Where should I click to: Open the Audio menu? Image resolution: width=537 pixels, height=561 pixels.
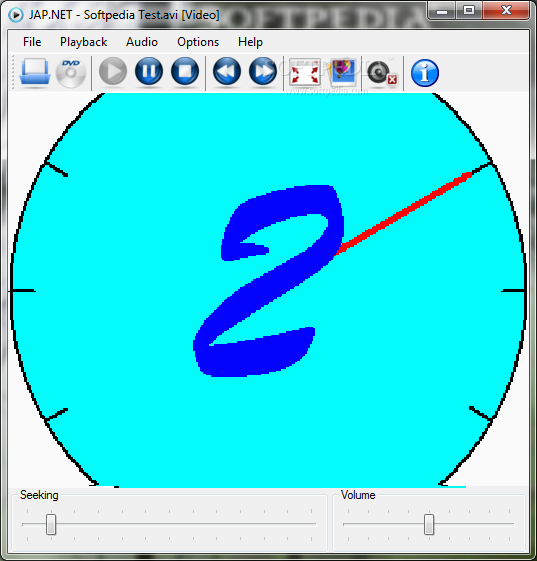(142, 42)
